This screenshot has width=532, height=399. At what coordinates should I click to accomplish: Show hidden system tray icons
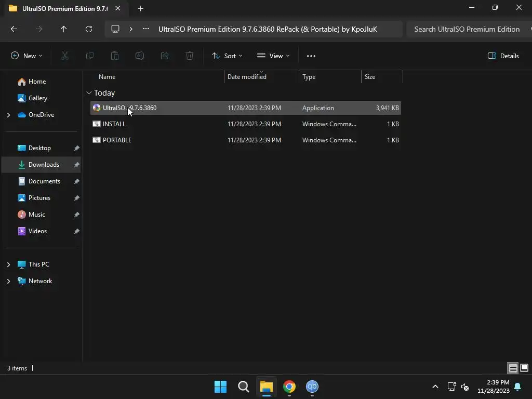435,387
